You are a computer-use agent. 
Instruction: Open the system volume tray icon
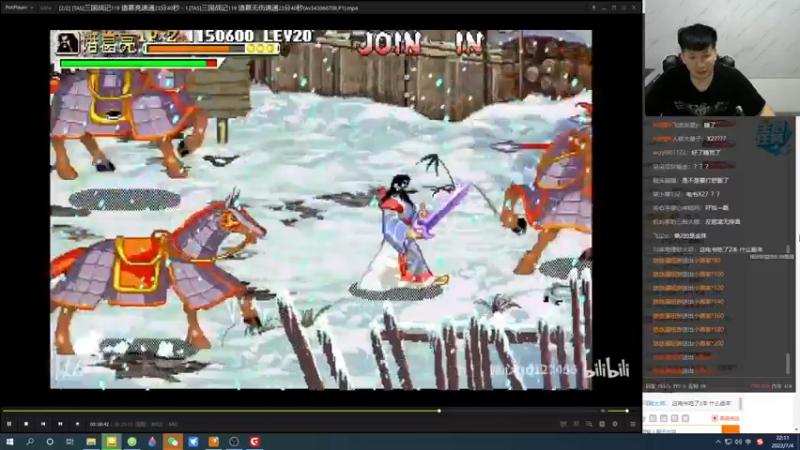coord(738,442)
